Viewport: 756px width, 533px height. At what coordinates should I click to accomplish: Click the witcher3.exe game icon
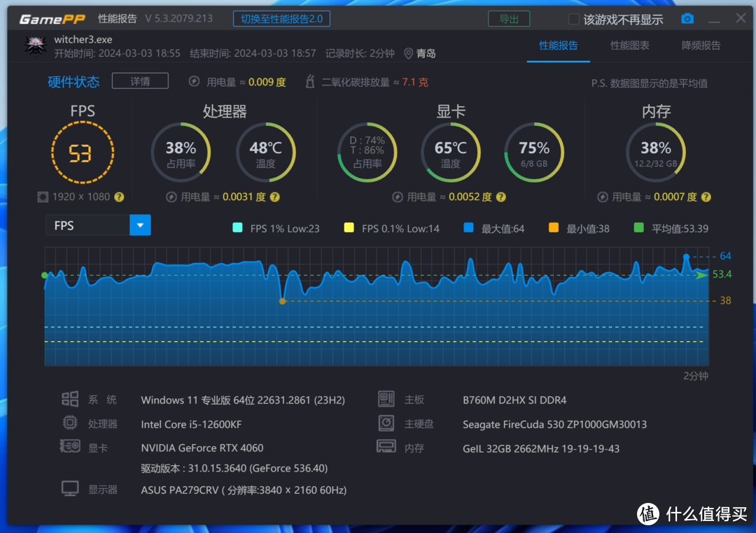[x=36, y=45]
